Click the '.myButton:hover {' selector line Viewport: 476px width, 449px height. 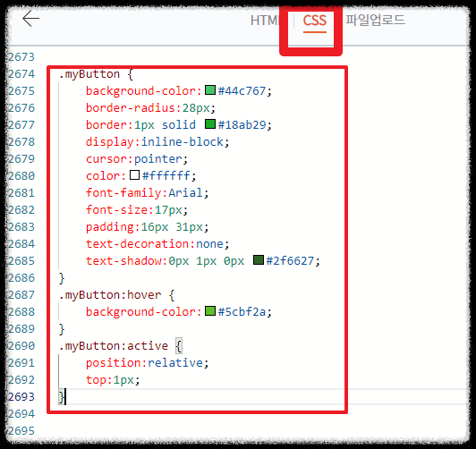click(116, 295)
